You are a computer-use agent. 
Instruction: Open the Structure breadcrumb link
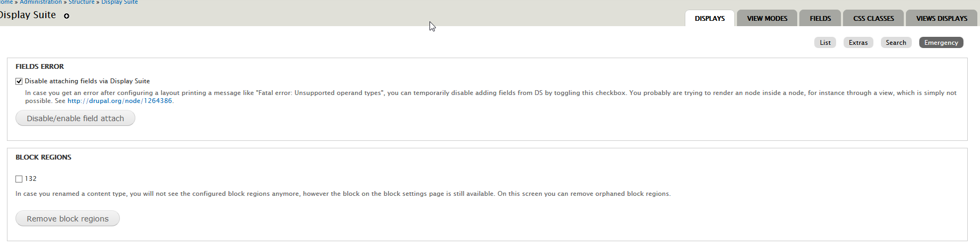(x=82, y=2)
